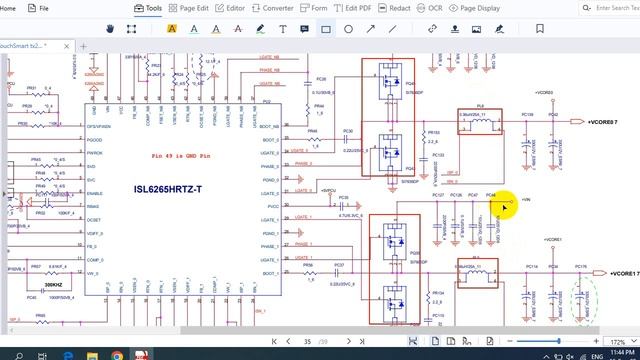Add a comment note
This screenshot has width=640, height=360.
pos(304,29)
